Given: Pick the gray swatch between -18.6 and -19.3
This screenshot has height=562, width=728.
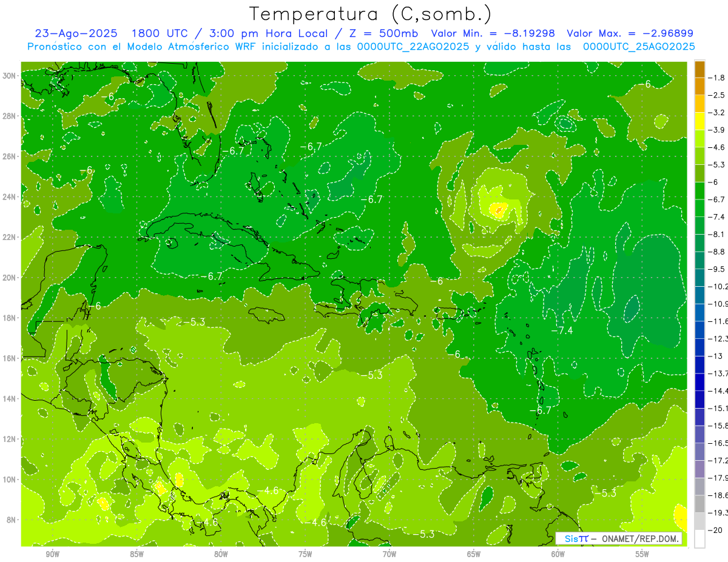Looking at the screenshot, I should pos(699,503).
